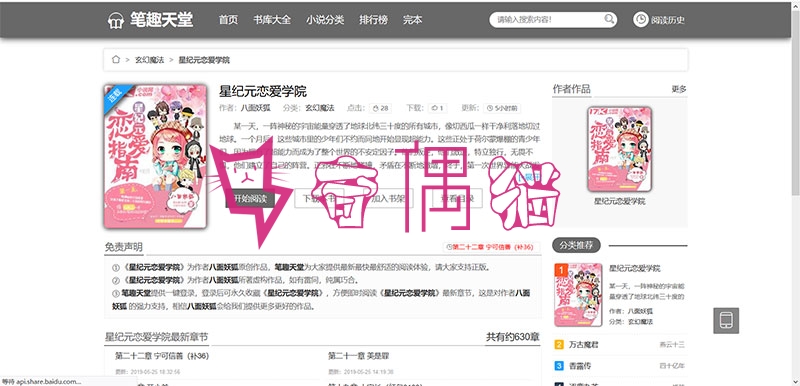Open 香蜜传 in recommendation list
Viewport: 800px width, 386px height.
point(580,366)
